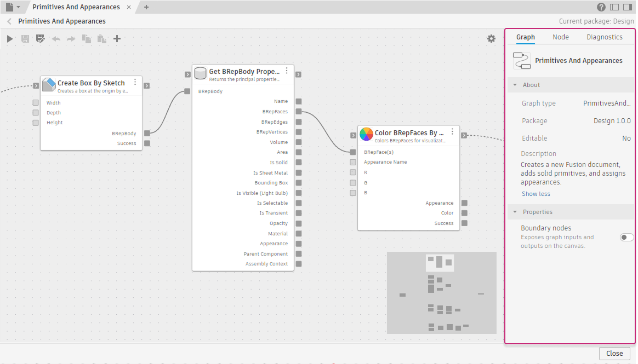This screenshot has height=364, width=638.
Task: Click the Undo arrow icon
Action: (x=56, y=39)
